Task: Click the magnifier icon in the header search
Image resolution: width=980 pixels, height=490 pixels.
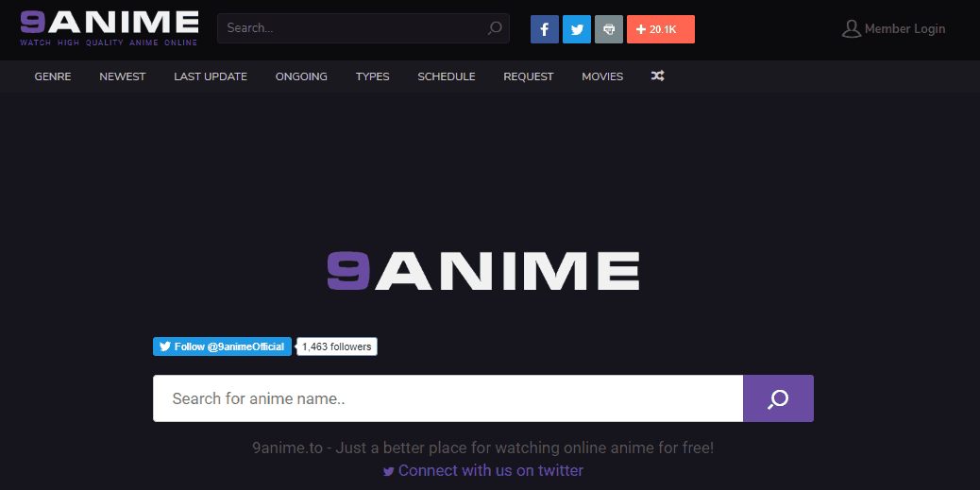Action: [495, 28]
